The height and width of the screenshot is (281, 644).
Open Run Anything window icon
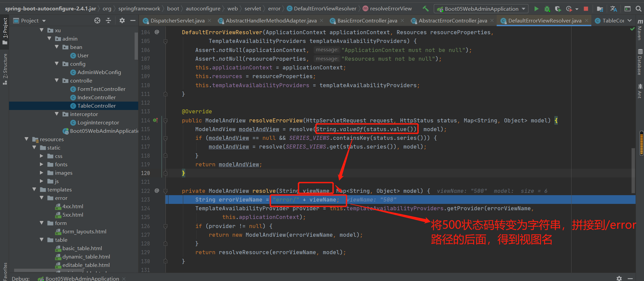(x=628, y=9)
